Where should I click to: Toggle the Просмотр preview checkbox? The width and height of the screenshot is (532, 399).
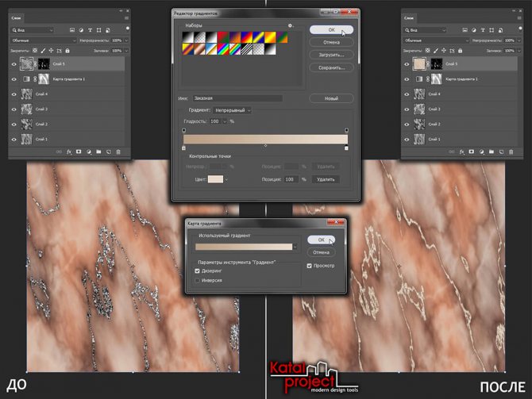pos(310,266)
